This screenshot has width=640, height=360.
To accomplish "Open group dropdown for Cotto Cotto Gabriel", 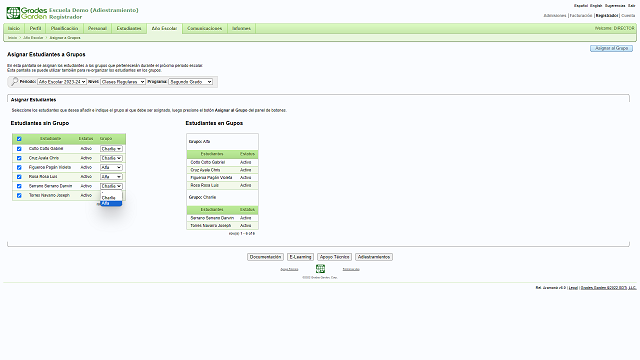I will (111, 149).
